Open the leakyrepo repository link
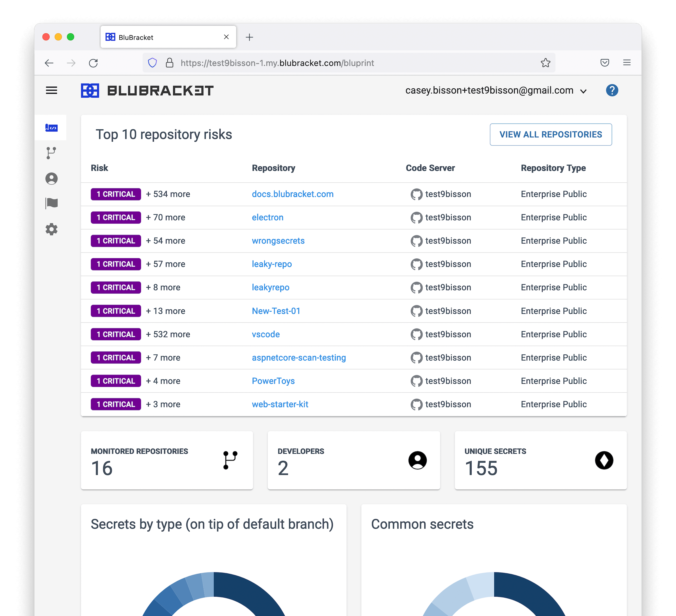This screenshot has width=676, height=616. coord(270,287)
